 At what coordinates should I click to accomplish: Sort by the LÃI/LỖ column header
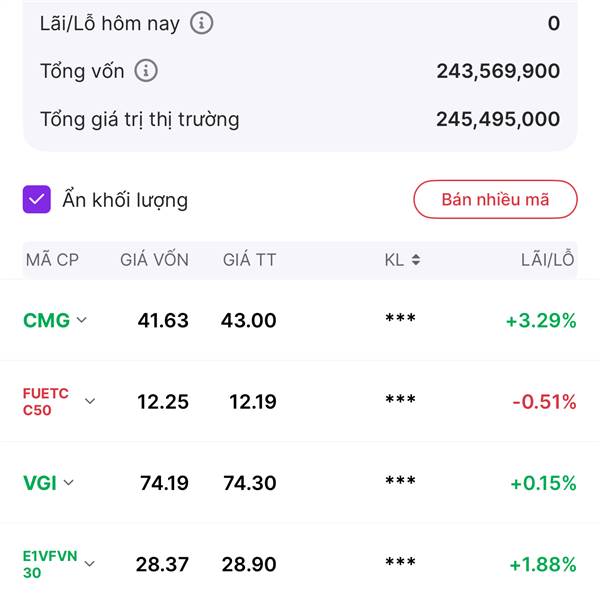548,259
